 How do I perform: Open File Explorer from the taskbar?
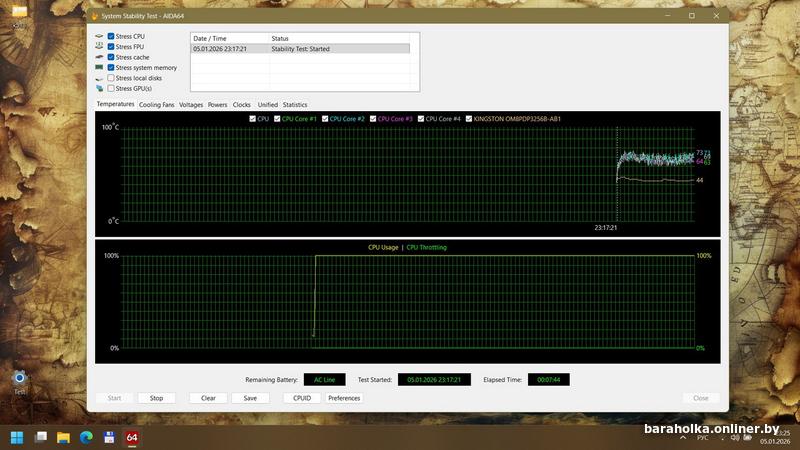tap(63, 437)
